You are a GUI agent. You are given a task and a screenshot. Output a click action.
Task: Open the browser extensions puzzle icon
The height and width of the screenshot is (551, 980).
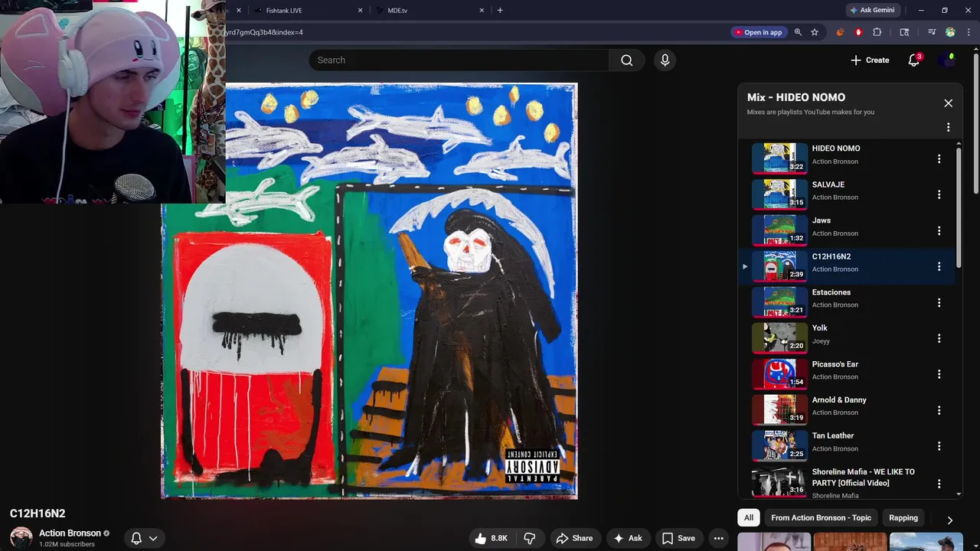tap(877, 32)
